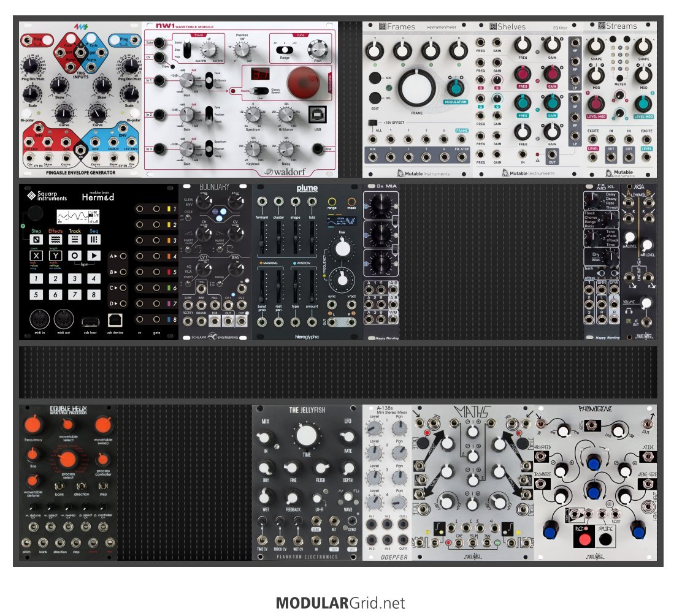This screenshot has width=682, height=616.
Task: Push the Jellyfish WAVE selector button
Action: [347, 497]
